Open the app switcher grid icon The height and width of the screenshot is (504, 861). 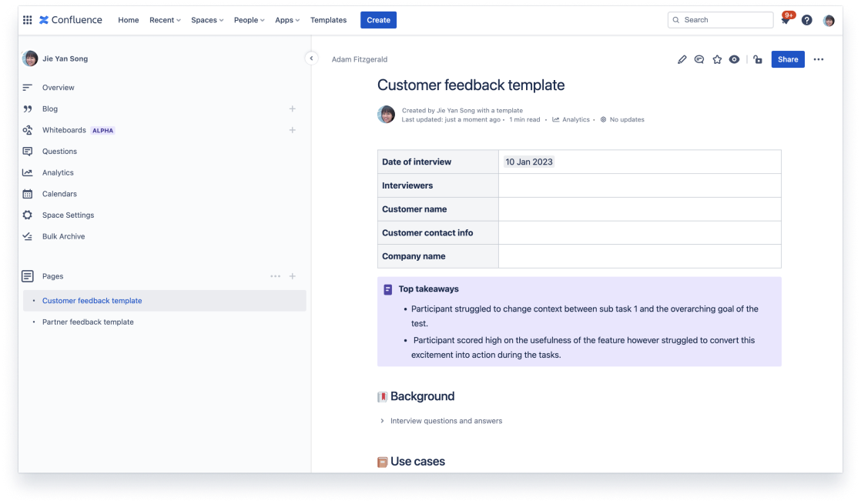coord(28,20)
